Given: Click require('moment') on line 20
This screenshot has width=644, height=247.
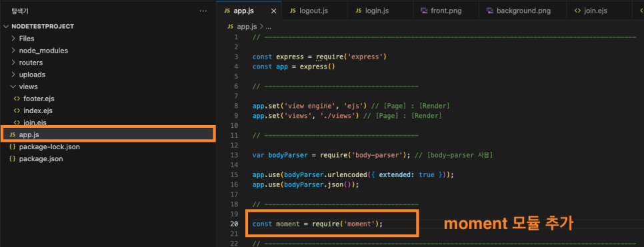Looking at the screenshot, I should [x=345, y=224].
